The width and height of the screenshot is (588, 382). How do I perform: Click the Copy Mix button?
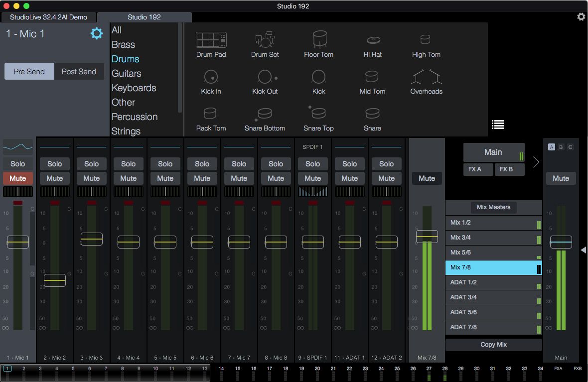pos(493,345)
